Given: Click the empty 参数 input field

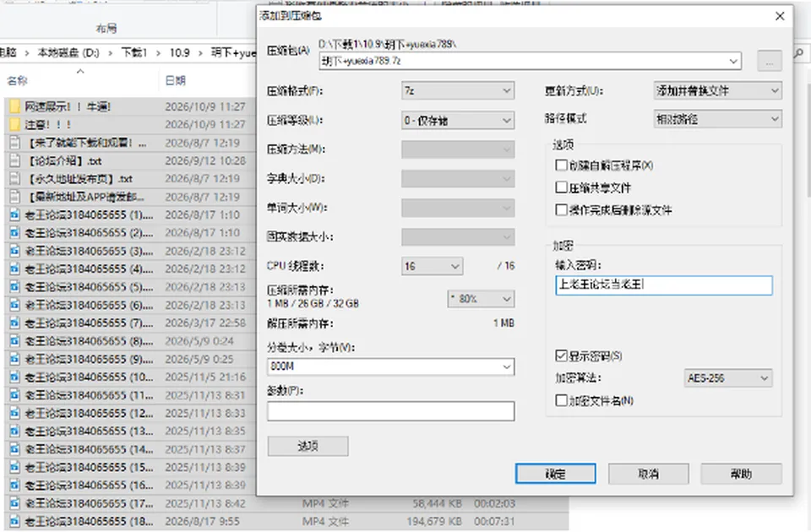Looking at the screenshot, I should [x=391, y=411].
